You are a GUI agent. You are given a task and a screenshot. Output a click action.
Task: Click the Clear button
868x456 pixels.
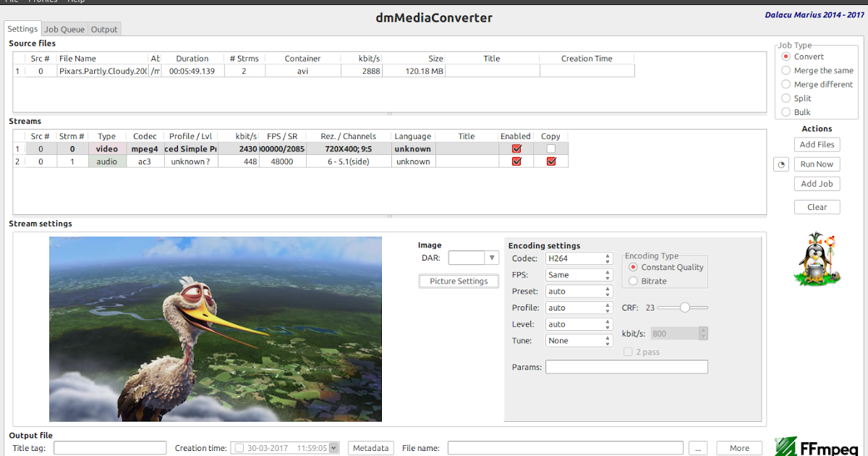[817, 207]
